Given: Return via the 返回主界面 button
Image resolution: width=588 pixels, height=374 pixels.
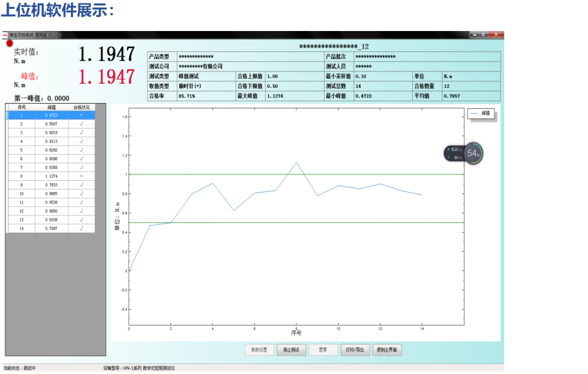Looking at the screenshot, I should pyautogui.click(x=387, y=350).
